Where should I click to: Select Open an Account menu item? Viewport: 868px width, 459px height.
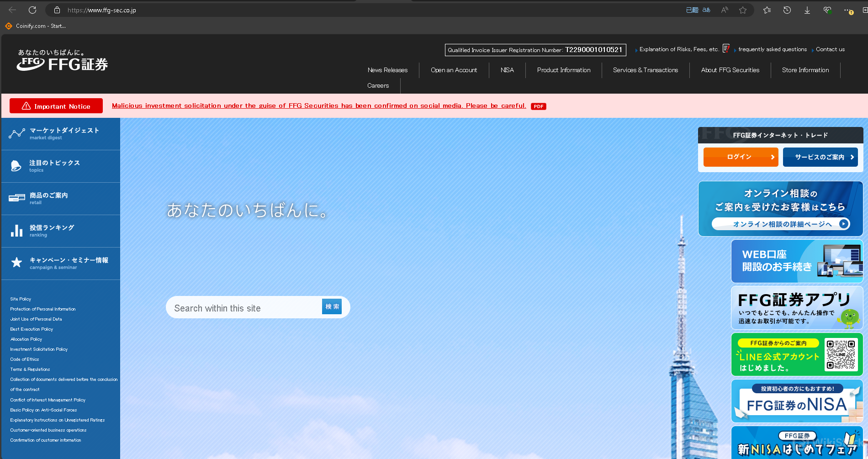[x=454, y=70]
